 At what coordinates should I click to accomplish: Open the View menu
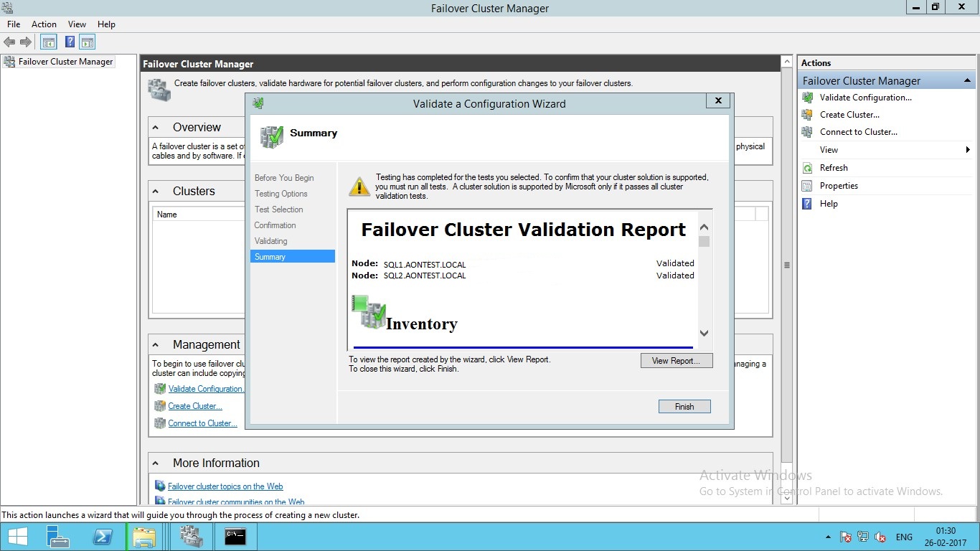point(77,24)
